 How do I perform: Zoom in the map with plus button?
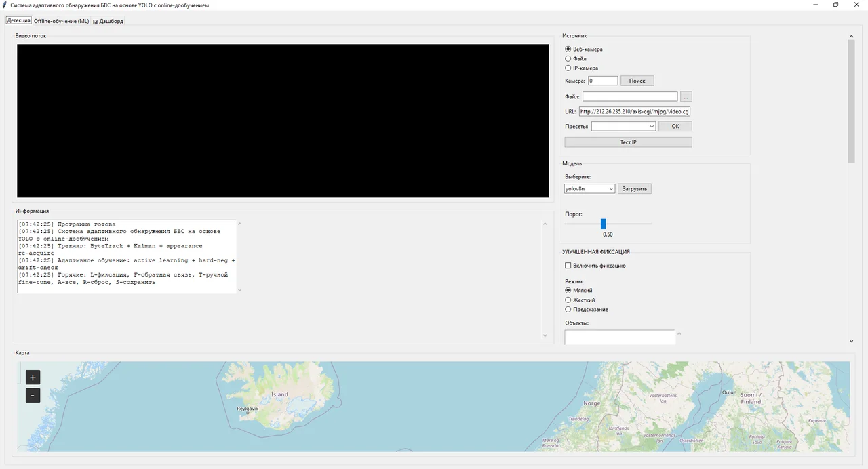(33, 378)
